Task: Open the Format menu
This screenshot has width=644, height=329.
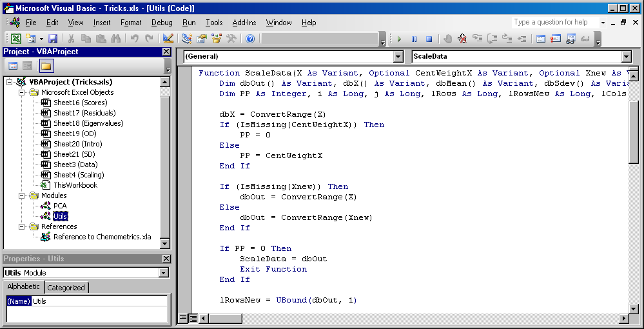Action: coord(131,23)
